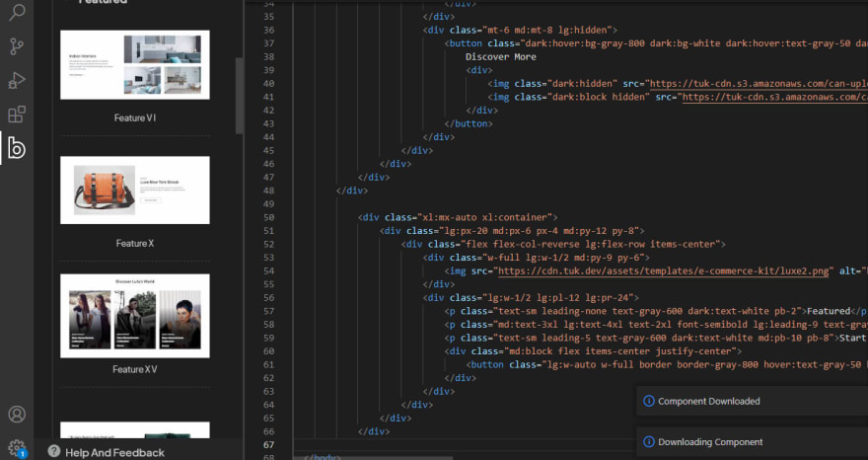Click the 'md:block flex items-center justify-center' string

(x=619, y=351)
